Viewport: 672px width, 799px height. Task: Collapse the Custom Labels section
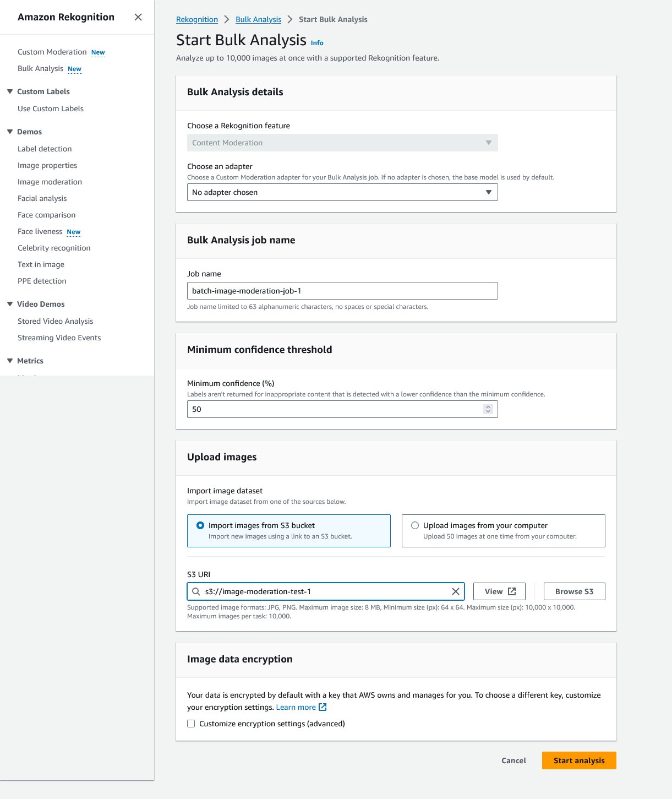point(10,91)
